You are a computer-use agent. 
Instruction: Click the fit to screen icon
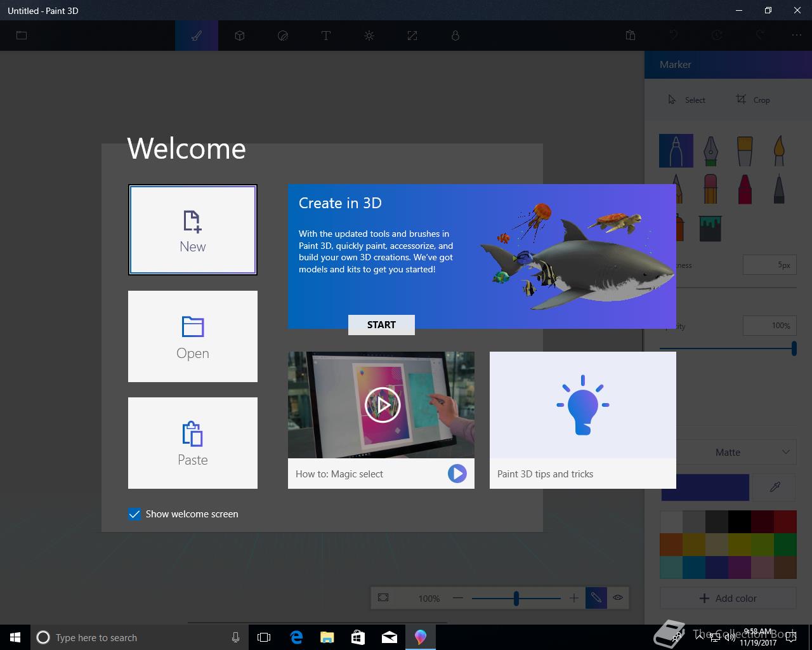[383, 597]
